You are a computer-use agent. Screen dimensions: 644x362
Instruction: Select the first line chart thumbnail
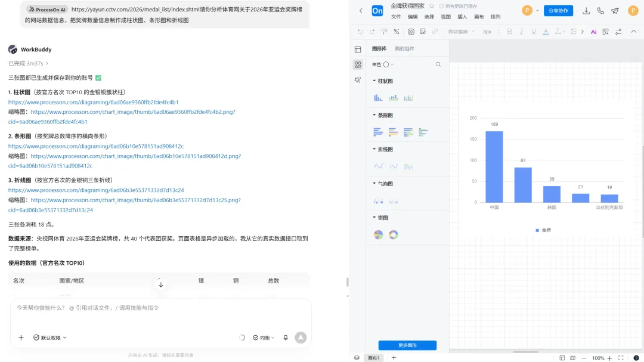coord(378,166)
